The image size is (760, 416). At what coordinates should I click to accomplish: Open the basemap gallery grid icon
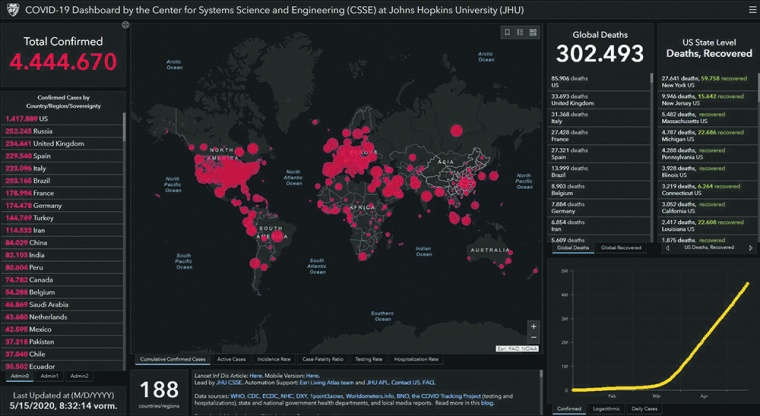point(533,32)
